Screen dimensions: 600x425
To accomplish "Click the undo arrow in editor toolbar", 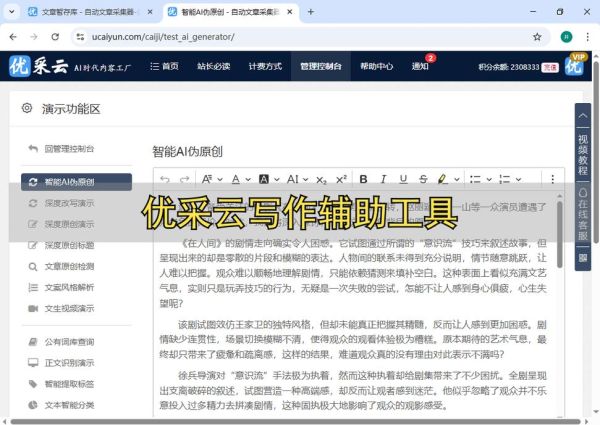I will click(x=164, y=179).
